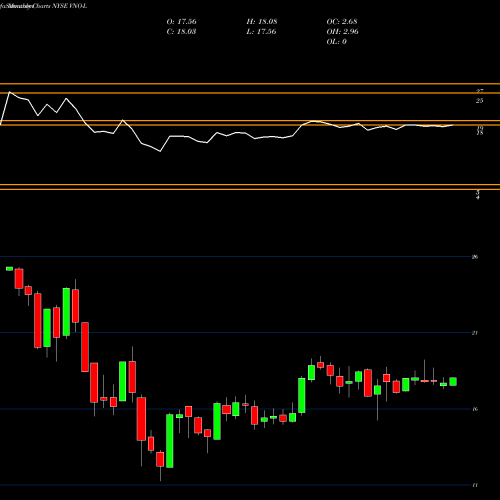
Task: Click the 'OL: 0' value
Action: tap(337, 42)
